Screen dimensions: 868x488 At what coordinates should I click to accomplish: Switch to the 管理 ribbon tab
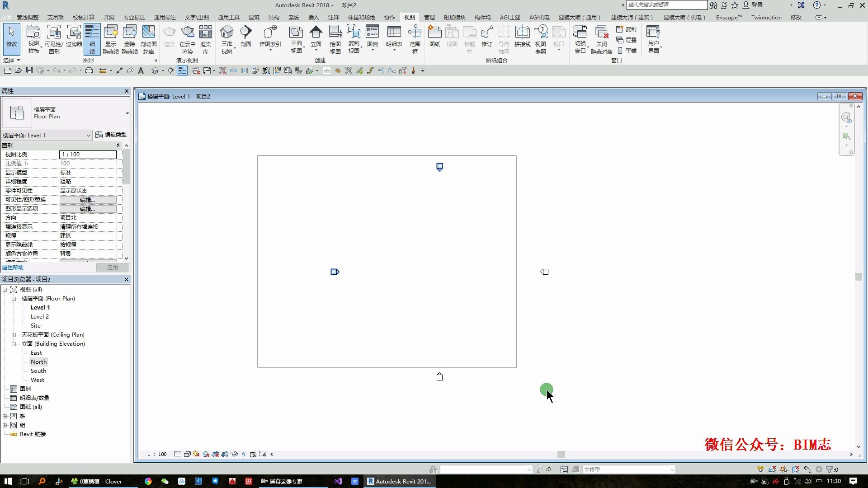click(429, 17)
